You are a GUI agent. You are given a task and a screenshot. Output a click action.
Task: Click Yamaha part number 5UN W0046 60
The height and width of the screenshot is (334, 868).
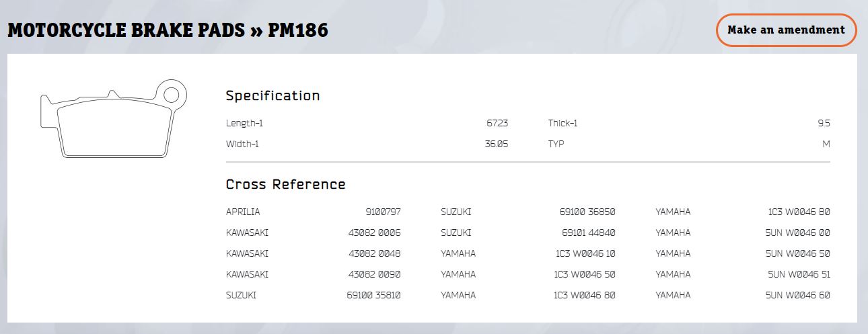click(x=798, y=295)
